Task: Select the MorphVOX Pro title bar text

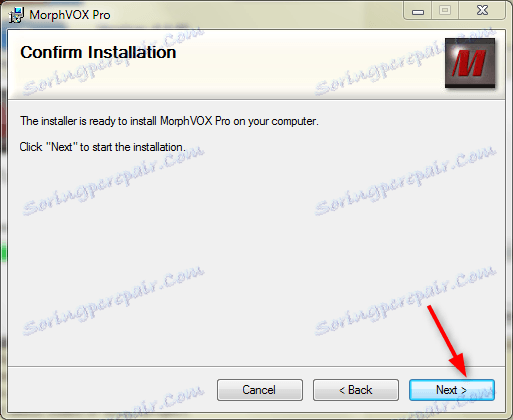Action: tap(70, 15)
